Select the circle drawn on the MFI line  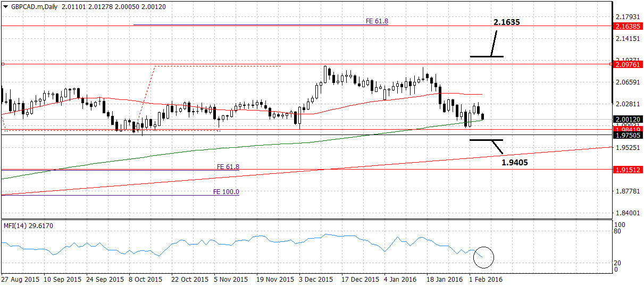[x=483, y=257]
